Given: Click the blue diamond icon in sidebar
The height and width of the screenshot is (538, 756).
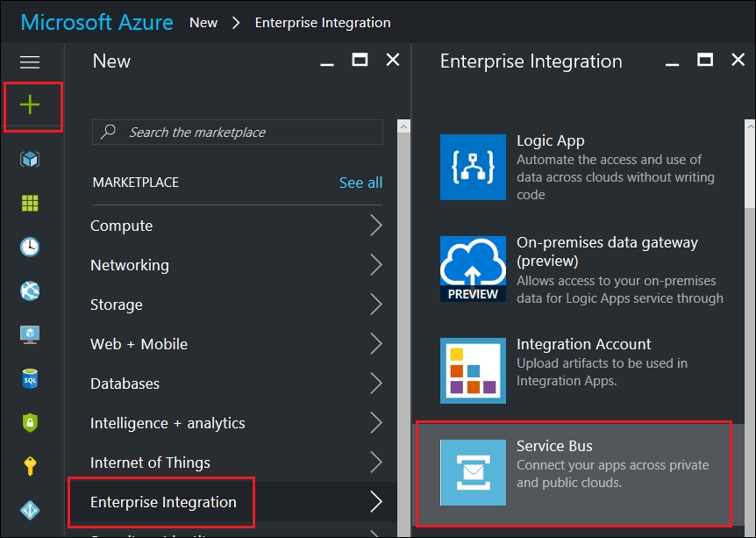Looking at the screenshot, I should 30,510.
